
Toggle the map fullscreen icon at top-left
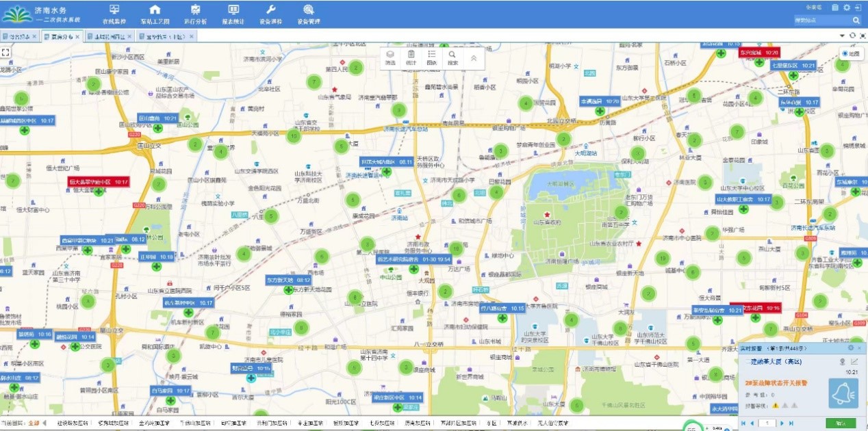tap(5, 52)
